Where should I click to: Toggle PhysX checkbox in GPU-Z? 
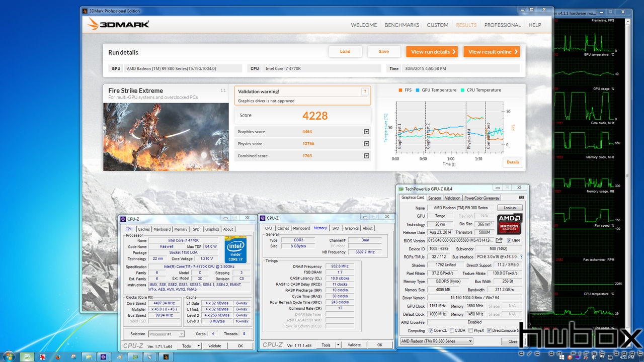[470, 330]
